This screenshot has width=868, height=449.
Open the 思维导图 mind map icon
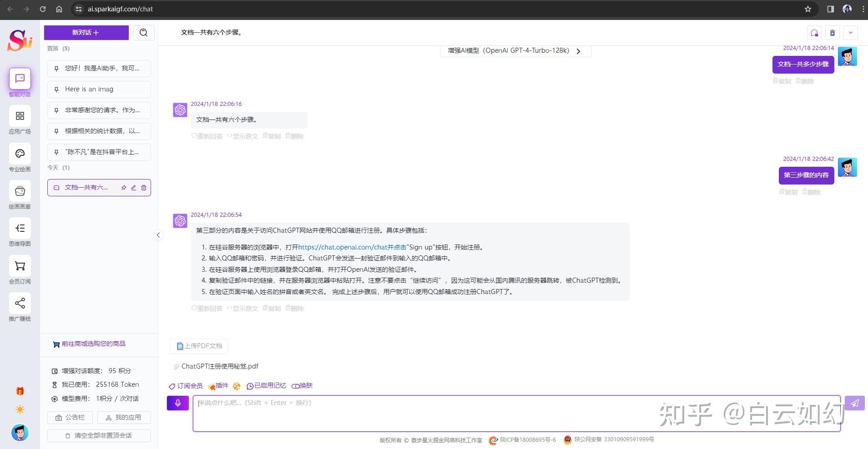(20, 228)
